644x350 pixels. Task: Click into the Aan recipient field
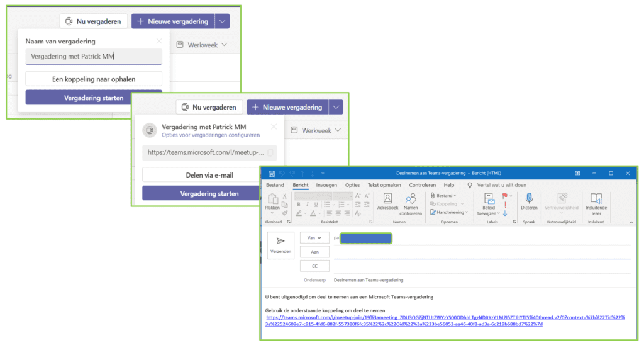click(482, 252)
